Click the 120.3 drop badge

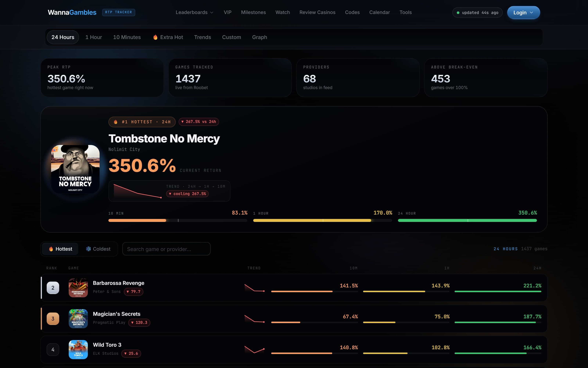[x=139, y=323]
